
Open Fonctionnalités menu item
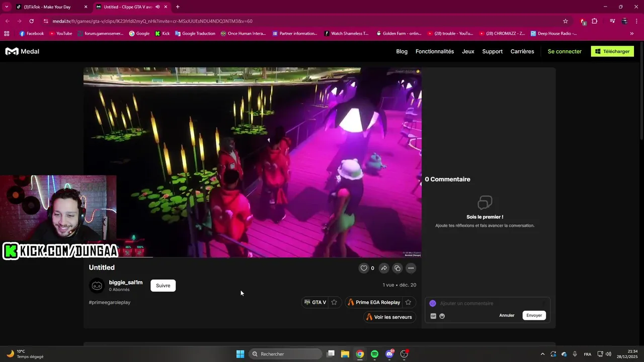pos(435,51)
